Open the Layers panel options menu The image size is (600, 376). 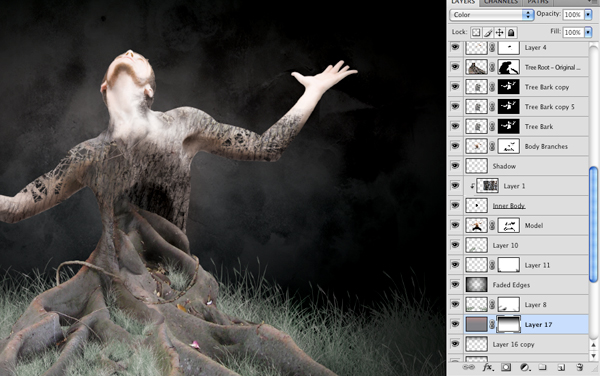592,2
